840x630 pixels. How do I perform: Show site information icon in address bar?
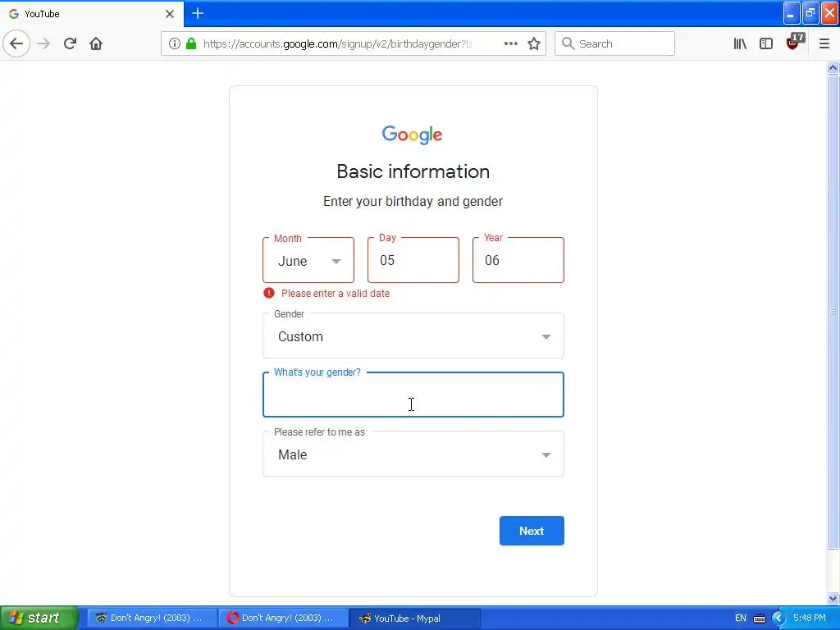174,43
